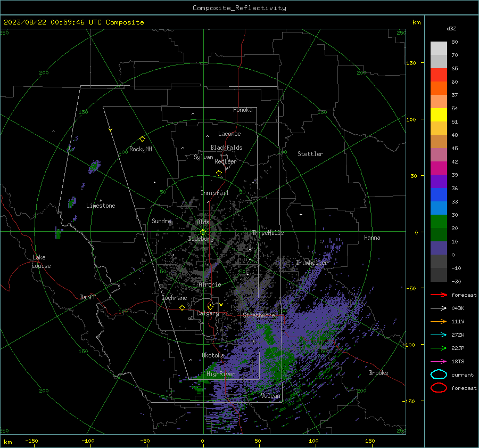Click yellow diamond marker above Calgary label
Viewport: 479px width, 448px height.
click(x=210, y=307)
